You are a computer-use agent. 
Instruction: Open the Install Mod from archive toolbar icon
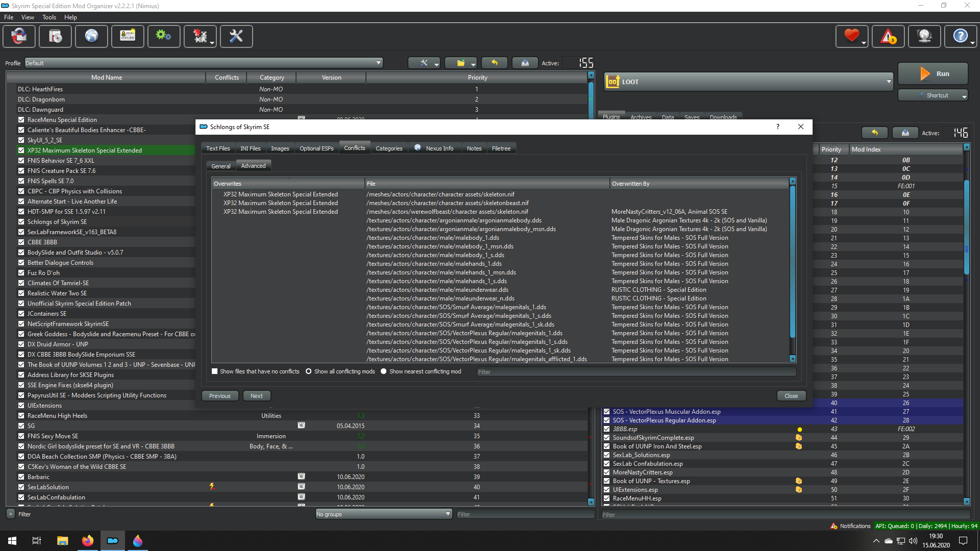[x=55, y=36]
